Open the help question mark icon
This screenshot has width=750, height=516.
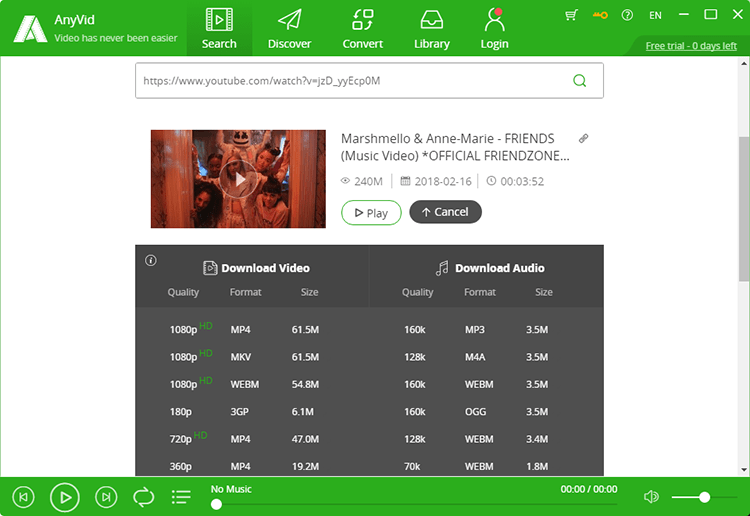[627, 15]
